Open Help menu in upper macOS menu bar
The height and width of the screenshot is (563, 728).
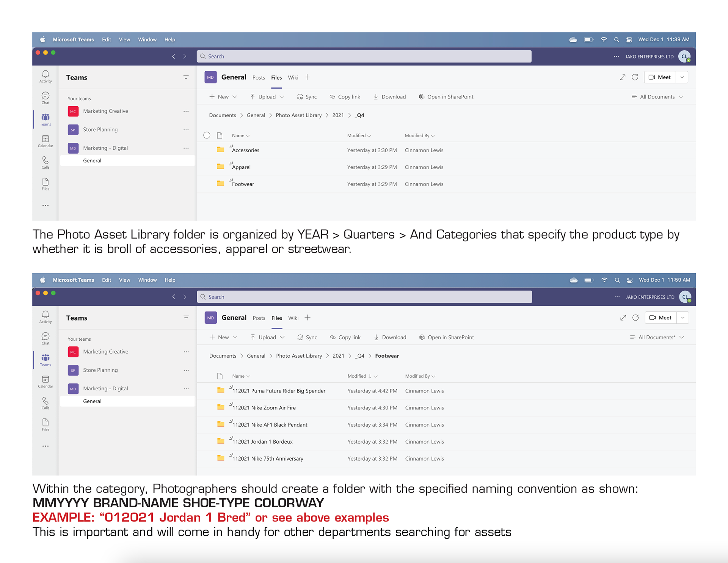170,39
